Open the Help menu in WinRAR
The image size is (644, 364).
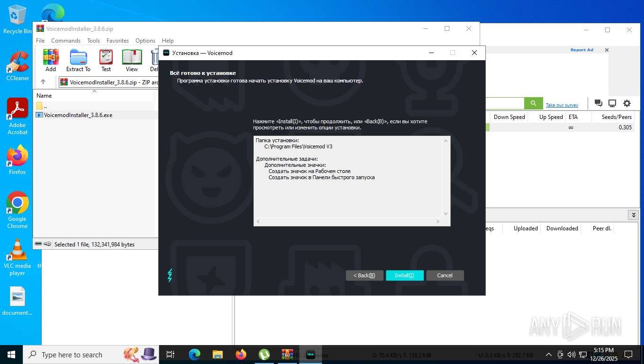[168, 41]
